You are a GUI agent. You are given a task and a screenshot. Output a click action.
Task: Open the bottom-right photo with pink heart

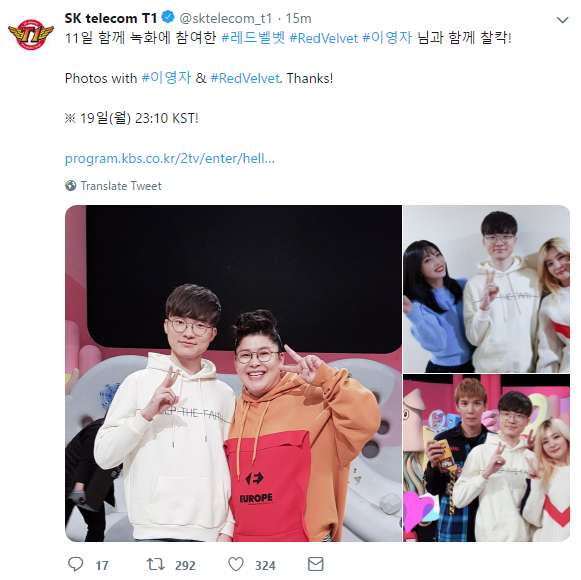[486, 458]
